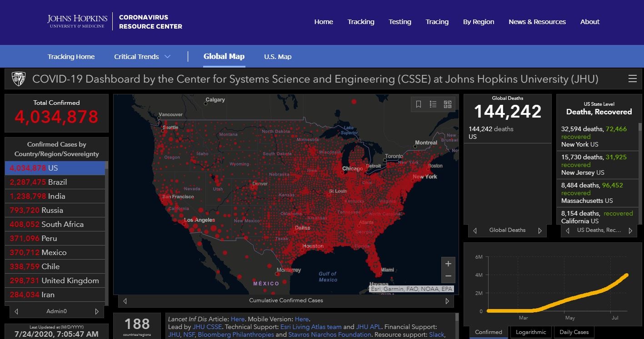
Task: Select South Africa in the confirmed cases list
Action: (x=55, y=224)
